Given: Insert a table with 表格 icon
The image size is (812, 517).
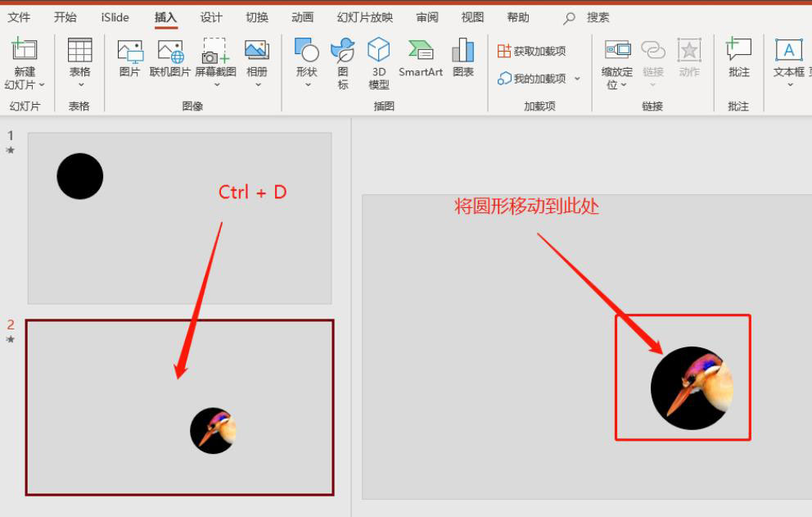Looking at the screenshot, I should [79, 52].
